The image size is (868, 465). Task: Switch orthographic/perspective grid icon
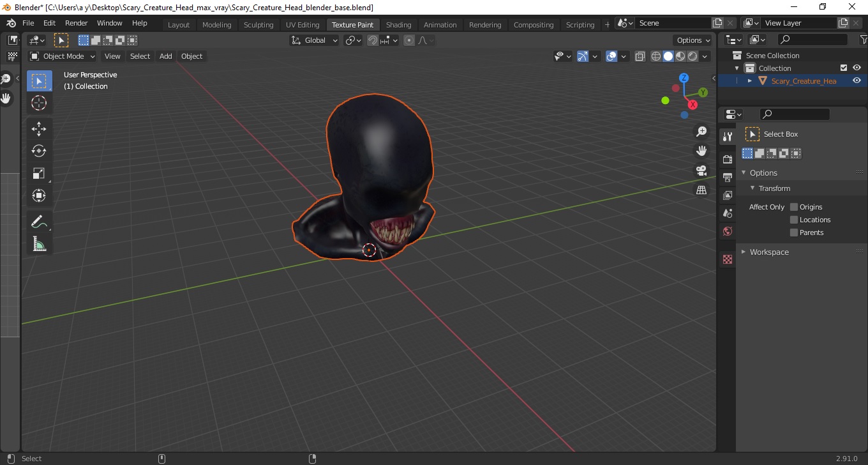pos(701,190)
